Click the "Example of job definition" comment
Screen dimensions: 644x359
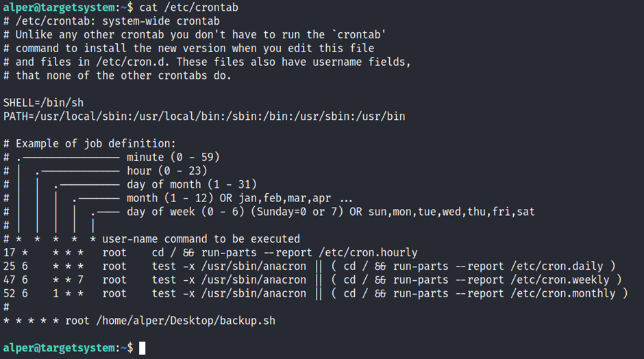(95, 143)
